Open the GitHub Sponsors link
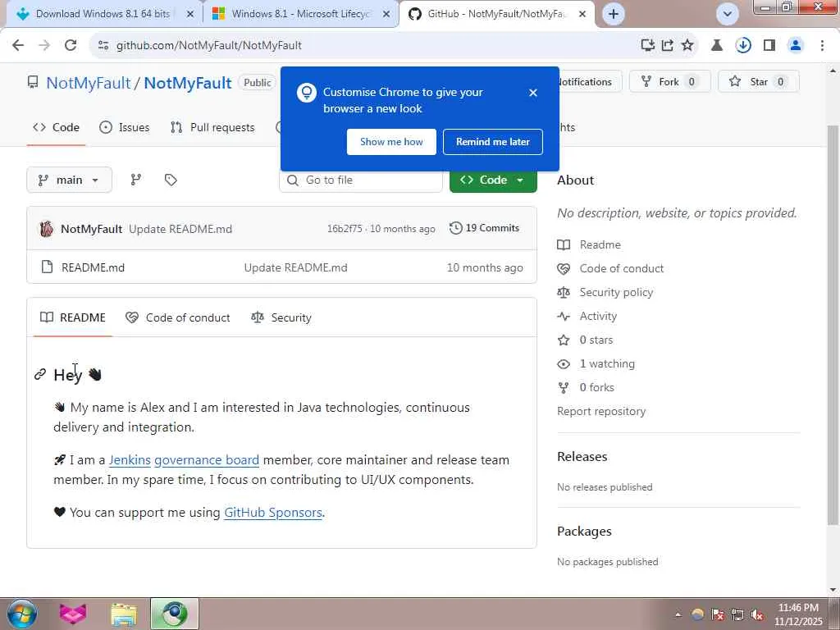Image resolution: width=840 pixels, height=630 pixels. pos(273,513)
